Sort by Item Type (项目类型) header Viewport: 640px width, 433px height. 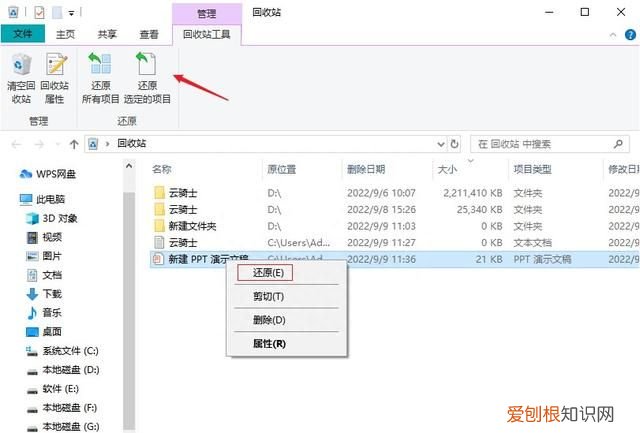pos(533,169)
